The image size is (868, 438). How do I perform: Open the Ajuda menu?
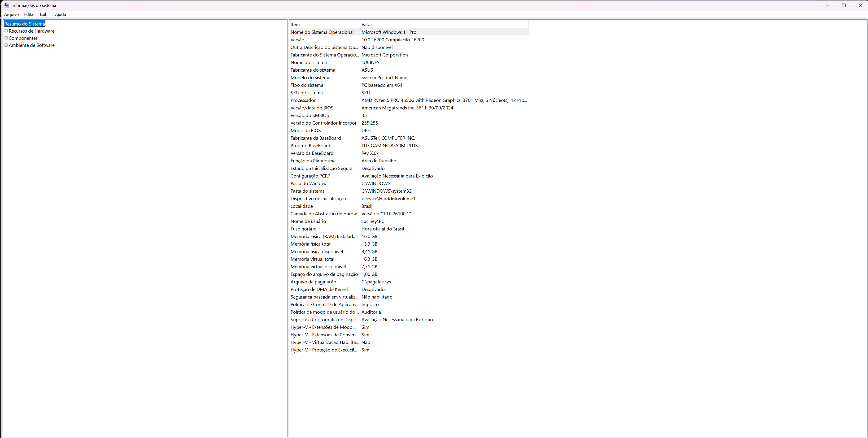(60, 14)
